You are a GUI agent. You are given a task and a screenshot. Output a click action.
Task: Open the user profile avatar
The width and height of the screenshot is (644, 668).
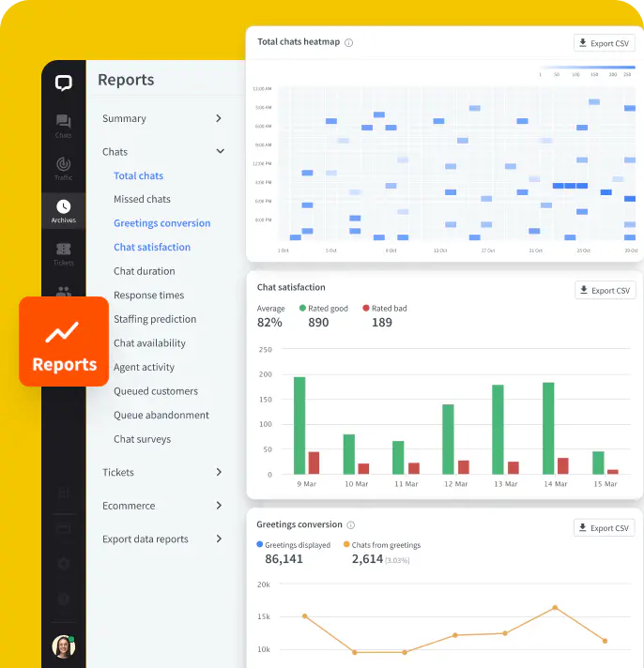click(x=64, y=646)
